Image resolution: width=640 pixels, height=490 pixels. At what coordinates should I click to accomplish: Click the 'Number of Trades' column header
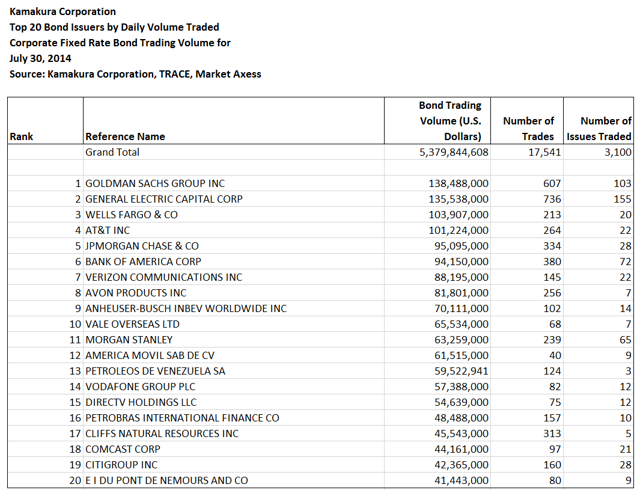[x=528, y=129]
